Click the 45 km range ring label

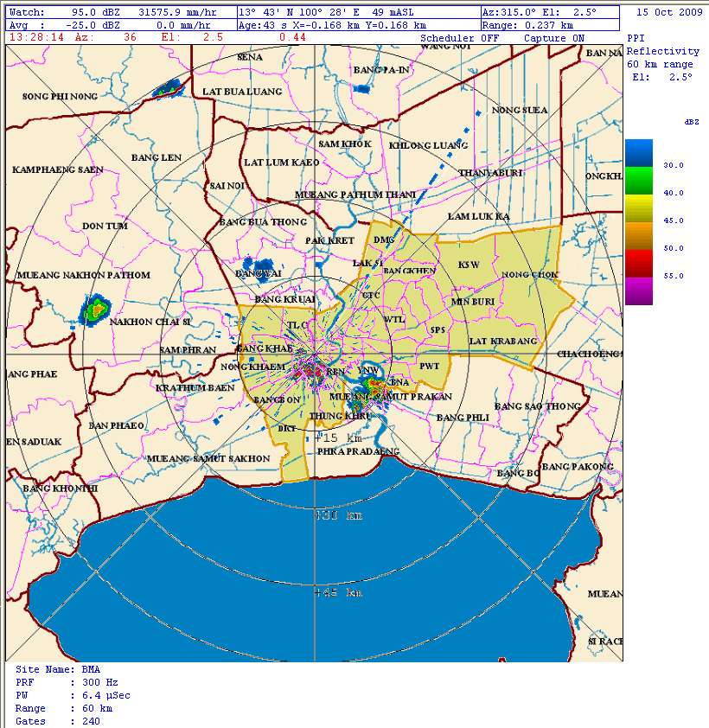click(338, 592)
